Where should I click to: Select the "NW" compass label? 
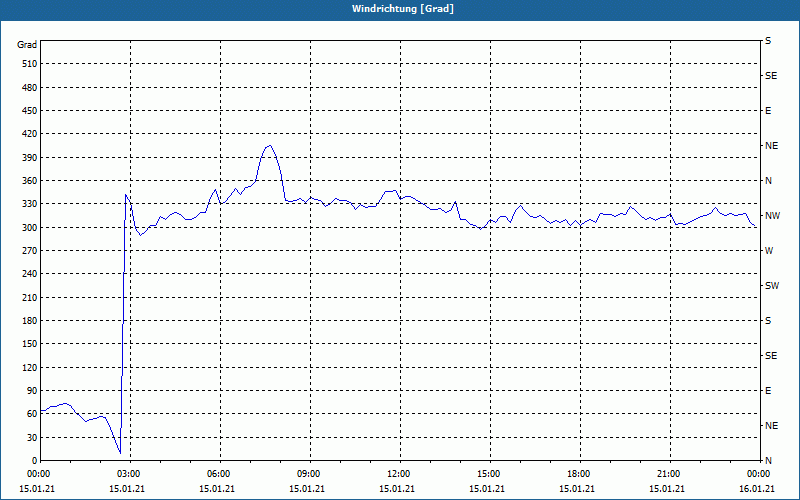click(772, 216)
